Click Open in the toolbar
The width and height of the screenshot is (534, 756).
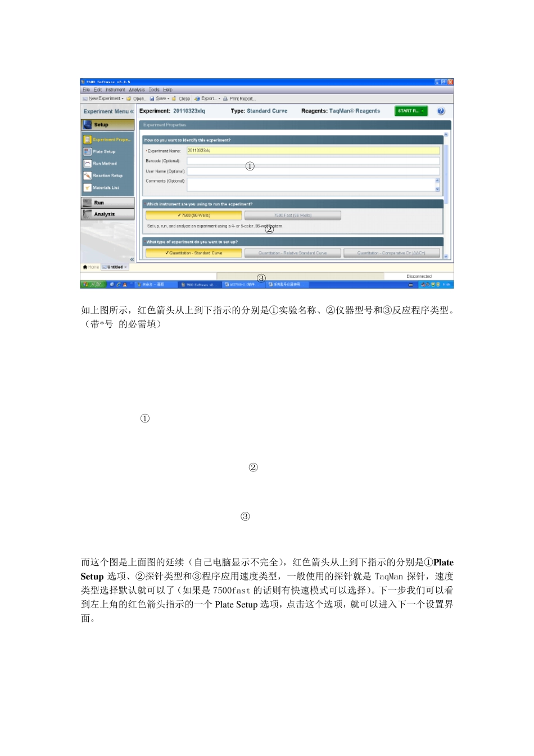pos(137,98)
